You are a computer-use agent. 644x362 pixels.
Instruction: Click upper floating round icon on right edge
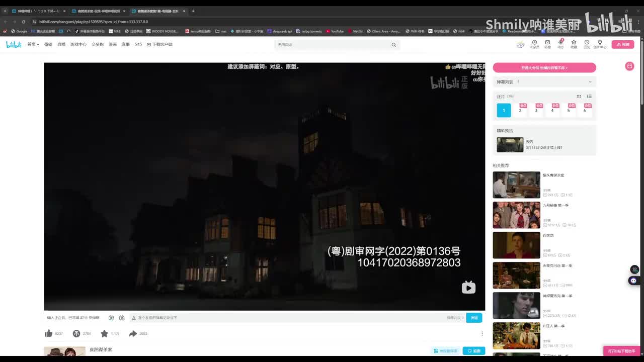tap(634, 269)
